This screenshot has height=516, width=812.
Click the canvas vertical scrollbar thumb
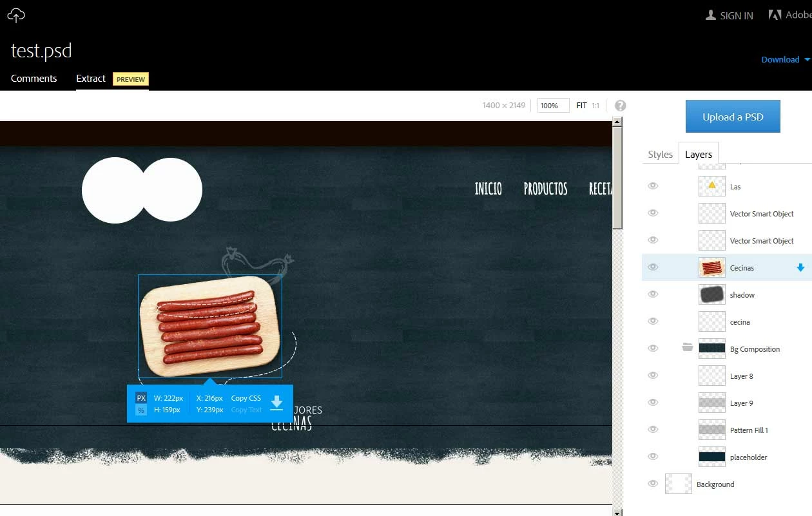617,178
